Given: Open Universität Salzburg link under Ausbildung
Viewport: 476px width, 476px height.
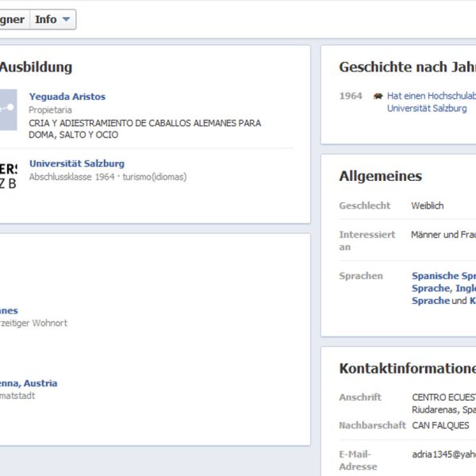Looking at the screenshot, I should [77, 163].
